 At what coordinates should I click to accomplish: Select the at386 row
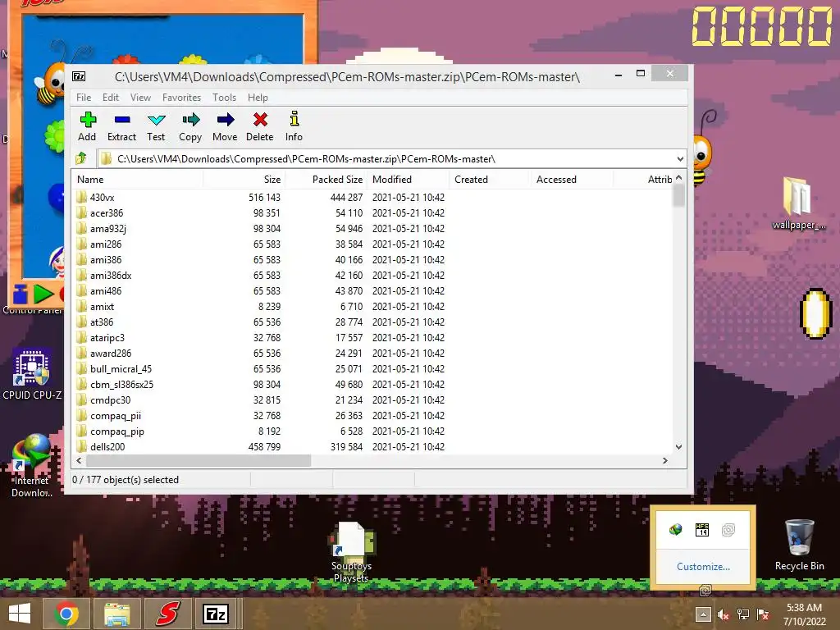click(x=372, y=322)
